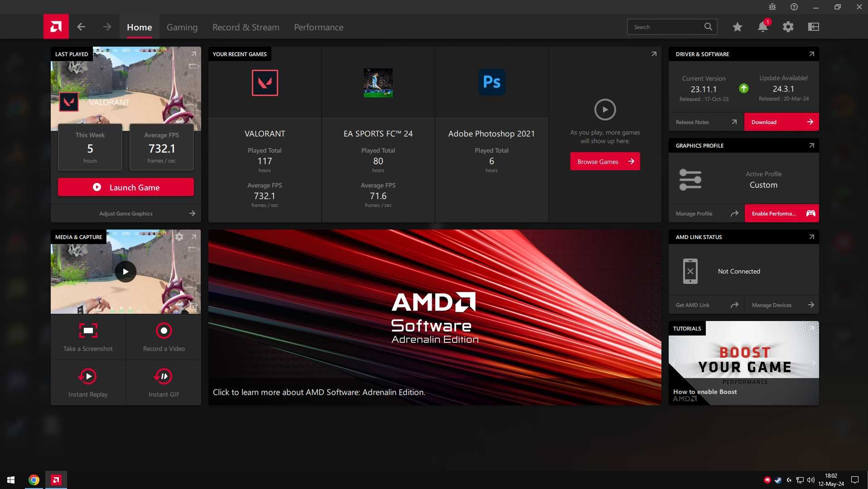Screen dimensions: 868x489
Task: Open Manage Devices
Action: 782,305
